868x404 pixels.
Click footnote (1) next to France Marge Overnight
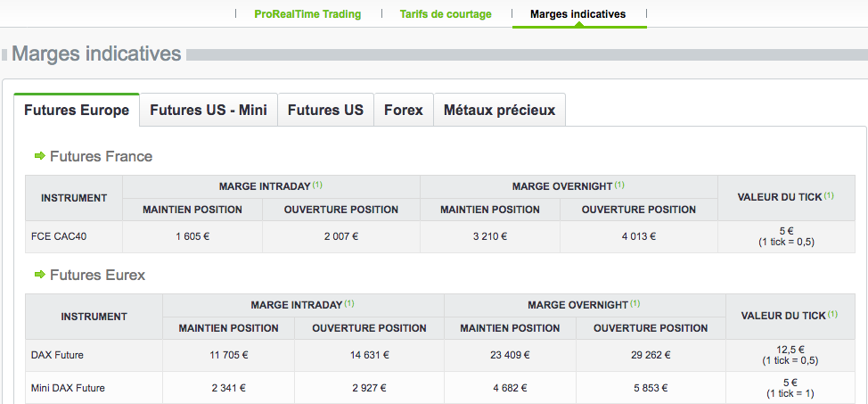(x=619, y=186)
